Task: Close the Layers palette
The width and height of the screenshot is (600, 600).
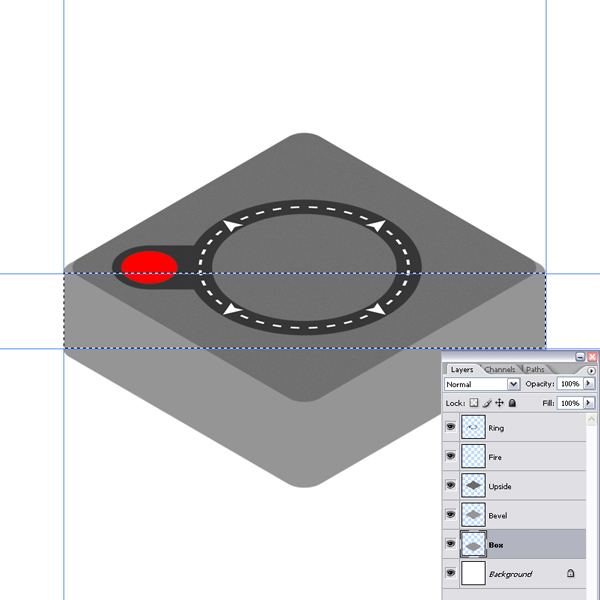Action: coord(592,357)
